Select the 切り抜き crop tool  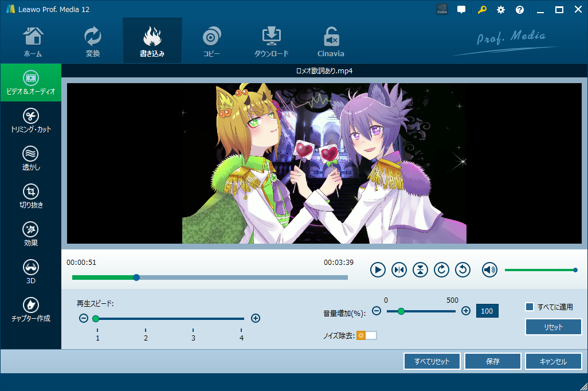tap(31, 197)
